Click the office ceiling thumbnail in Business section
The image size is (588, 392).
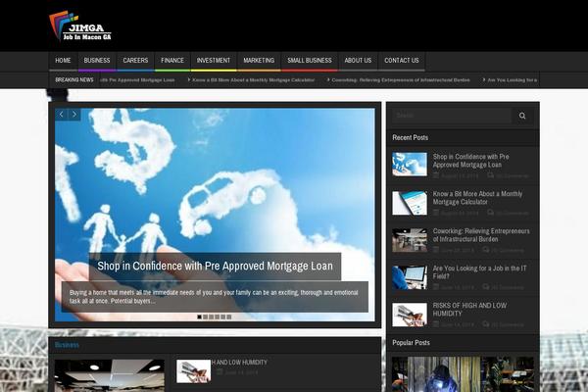coord(110,375)
